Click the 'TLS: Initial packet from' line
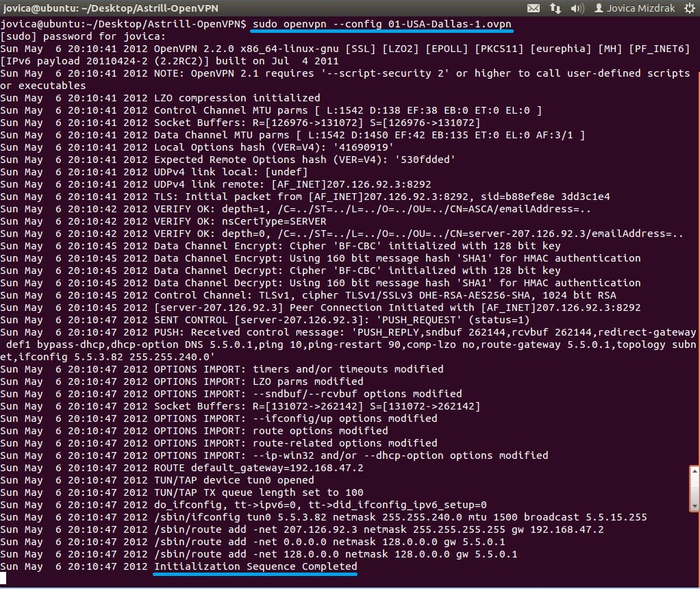 305,197
